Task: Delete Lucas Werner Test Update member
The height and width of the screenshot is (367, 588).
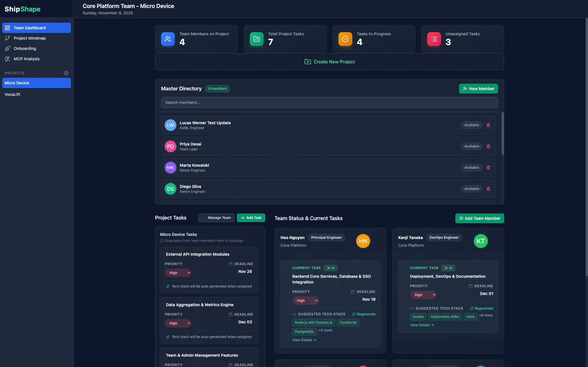Action: pos(488,125)
